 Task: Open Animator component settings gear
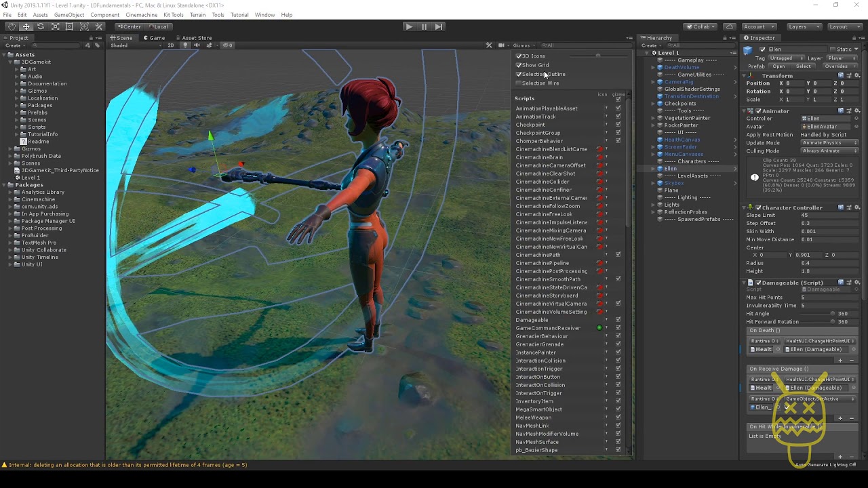(856, 111)
